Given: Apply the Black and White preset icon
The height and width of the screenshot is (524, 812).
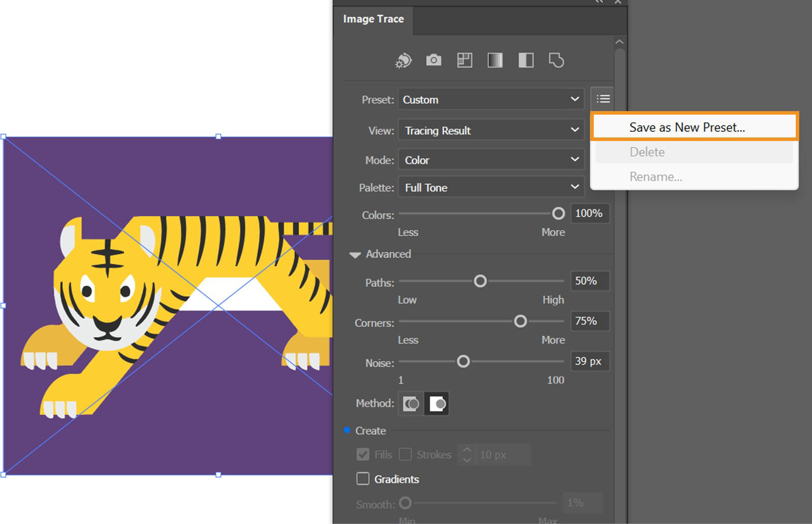Looking at the screenshot, I should [525, 60].
